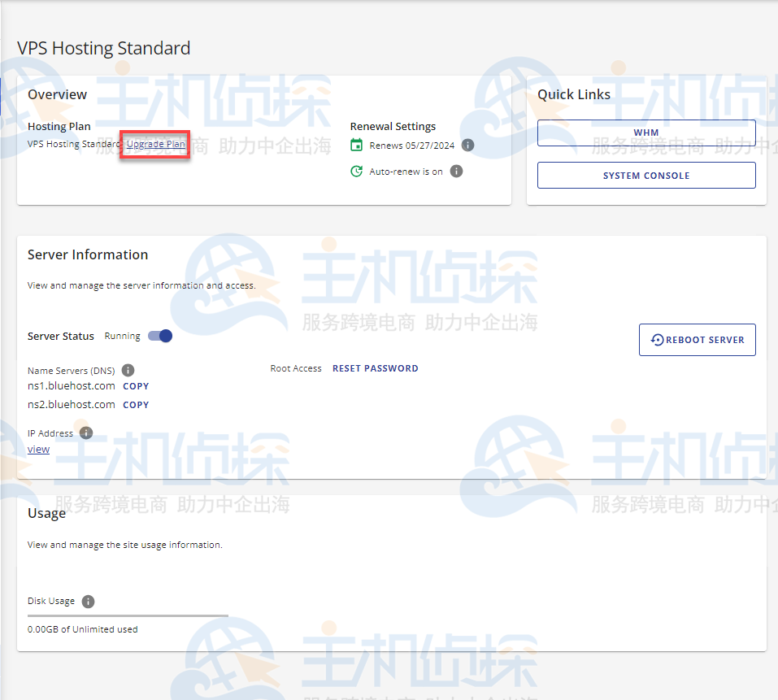Screen dimensions: 778x700
Task: Show info tooltip for Auto-renew is on
Action: point(456,172)
